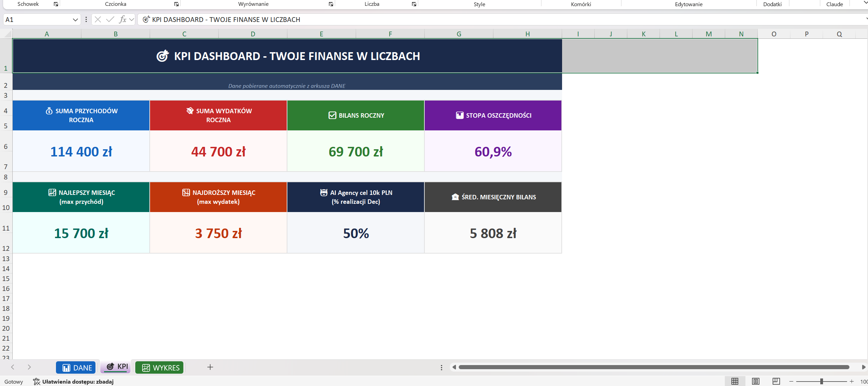
Task: Switch to Page Layout view icon
Action: click(x=755, y=381)
